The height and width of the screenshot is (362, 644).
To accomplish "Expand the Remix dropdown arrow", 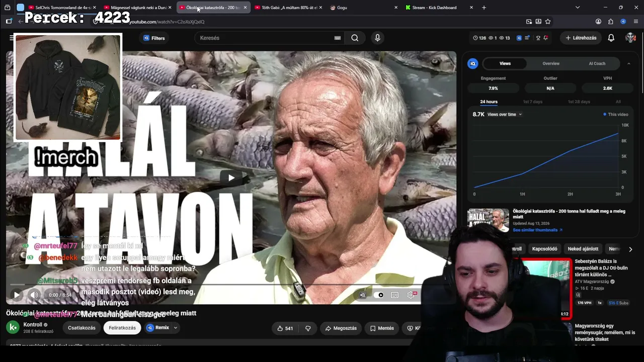I will click(176, 328).
